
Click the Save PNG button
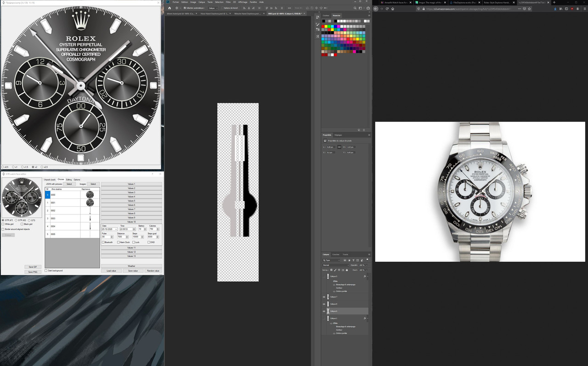pyautogui.click(x=33, y=272)
